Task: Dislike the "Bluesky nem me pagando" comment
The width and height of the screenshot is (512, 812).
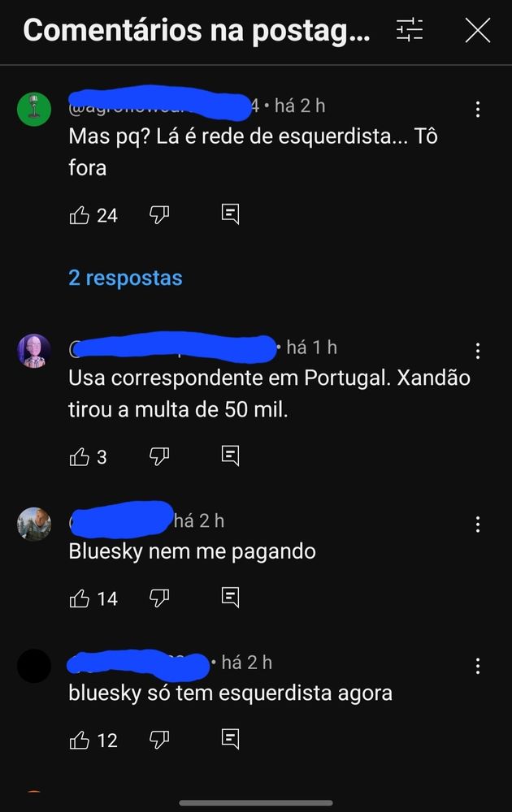Action: point(159,598)
